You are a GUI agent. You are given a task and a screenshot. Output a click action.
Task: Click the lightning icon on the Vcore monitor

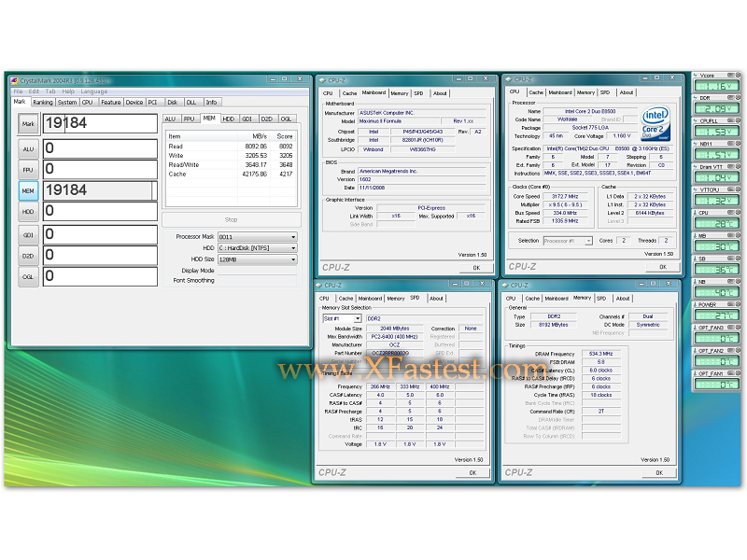(x=696, y=76)
